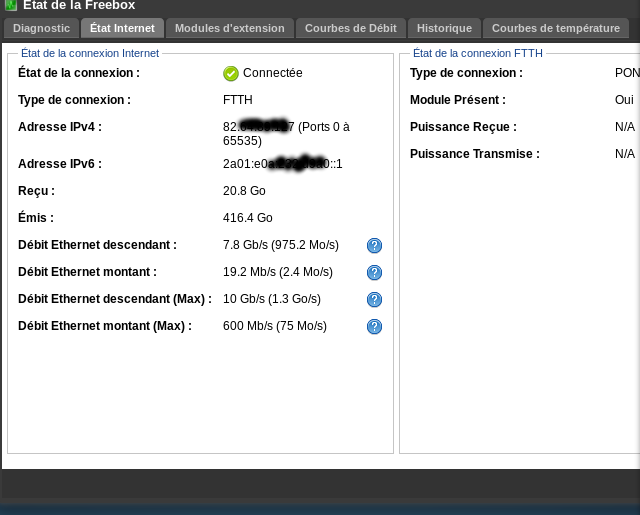Click the help icon for Débit Ethernet montant
This screenshot has height=515, width=640.
coord(375,272)
